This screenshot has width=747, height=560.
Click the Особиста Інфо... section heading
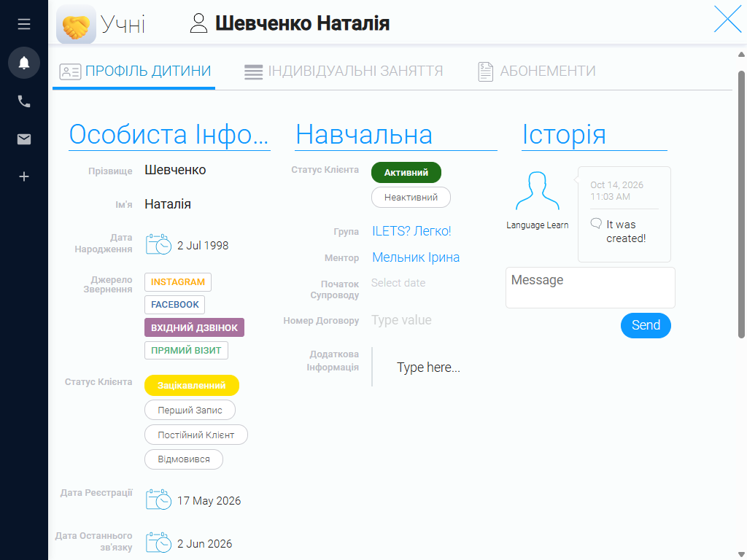pos(169,134)
